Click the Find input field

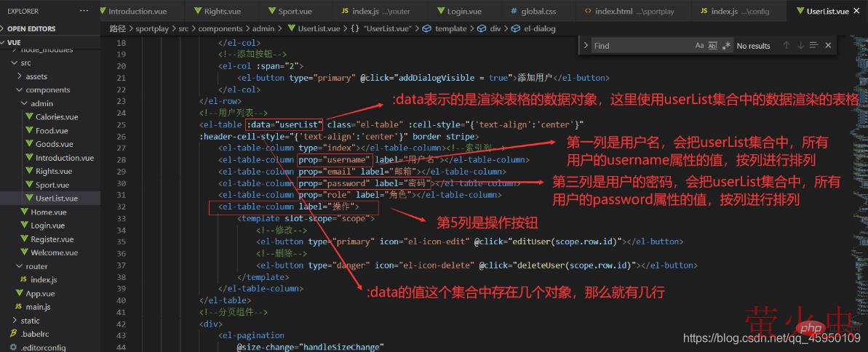pos(640,46)
